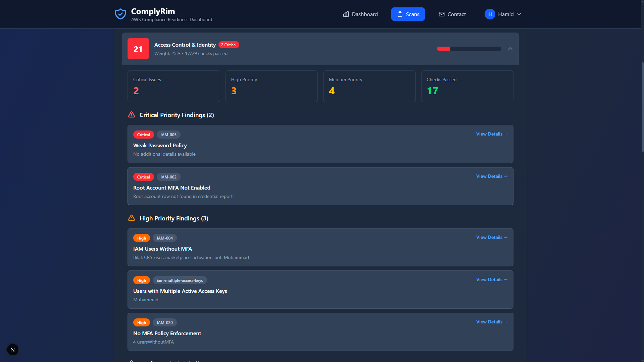
Task: Click the Contact envelope icon
Action: [441, 14]
